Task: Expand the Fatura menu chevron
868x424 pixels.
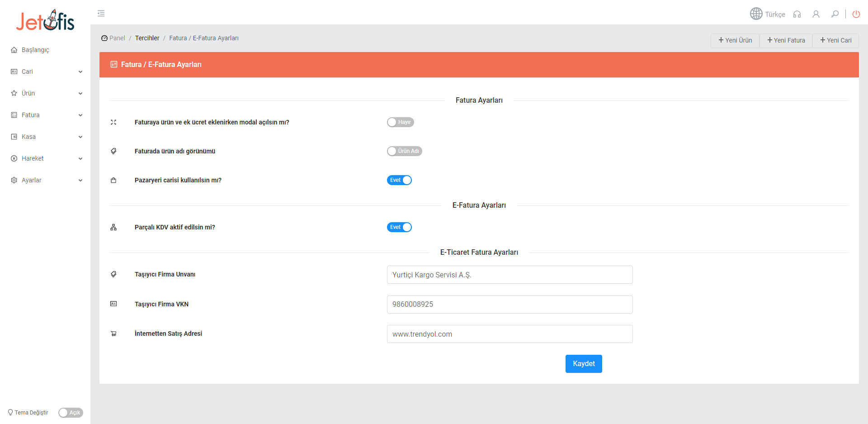Action: [80, 115]
